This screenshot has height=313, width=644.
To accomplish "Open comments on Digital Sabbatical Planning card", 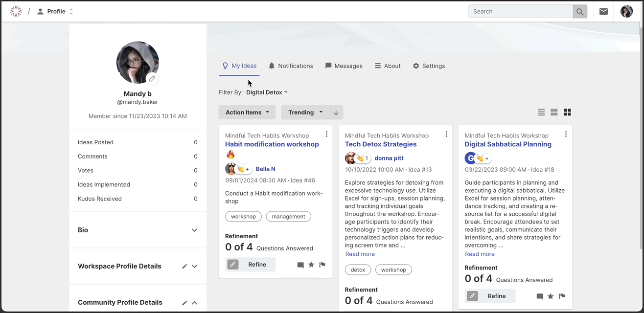I will (x=540, y=296).
